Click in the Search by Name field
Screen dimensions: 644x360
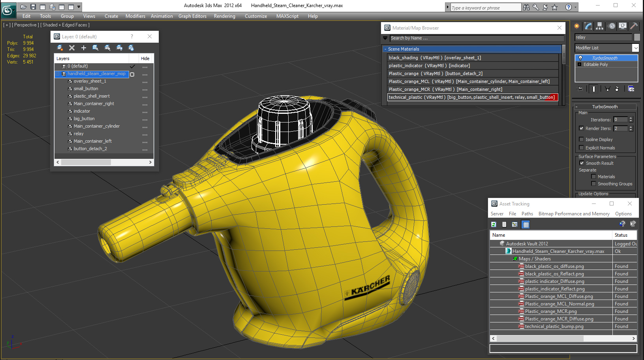[477, 38]
